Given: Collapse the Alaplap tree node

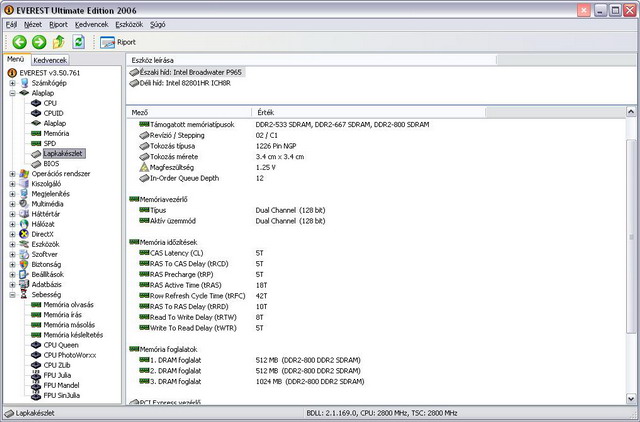Looking at the screenshot, I should coord(12,93).
